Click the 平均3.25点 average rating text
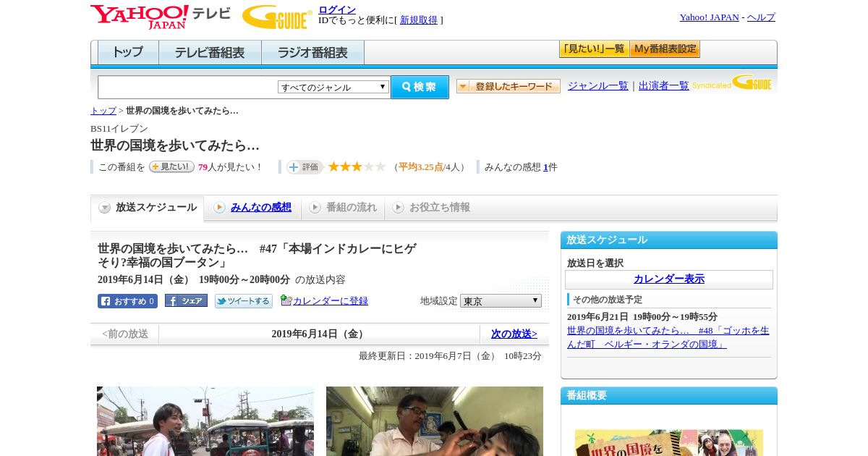This screenshot has width=868, height=456. [x=421, y=167]
